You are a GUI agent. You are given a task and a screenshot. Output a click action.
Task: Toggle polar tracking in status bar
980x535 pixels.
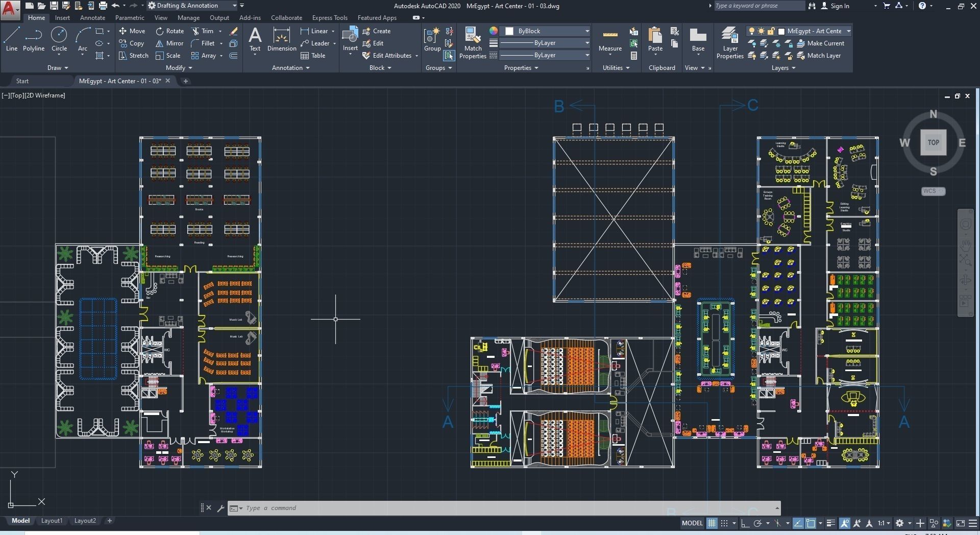[758, 523]
